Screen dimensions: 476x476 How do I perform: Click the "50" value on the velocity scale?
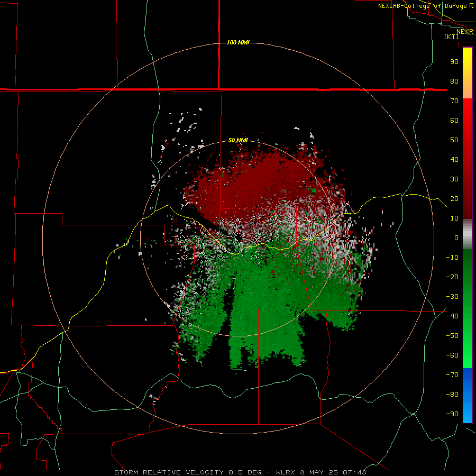point(454,140)
